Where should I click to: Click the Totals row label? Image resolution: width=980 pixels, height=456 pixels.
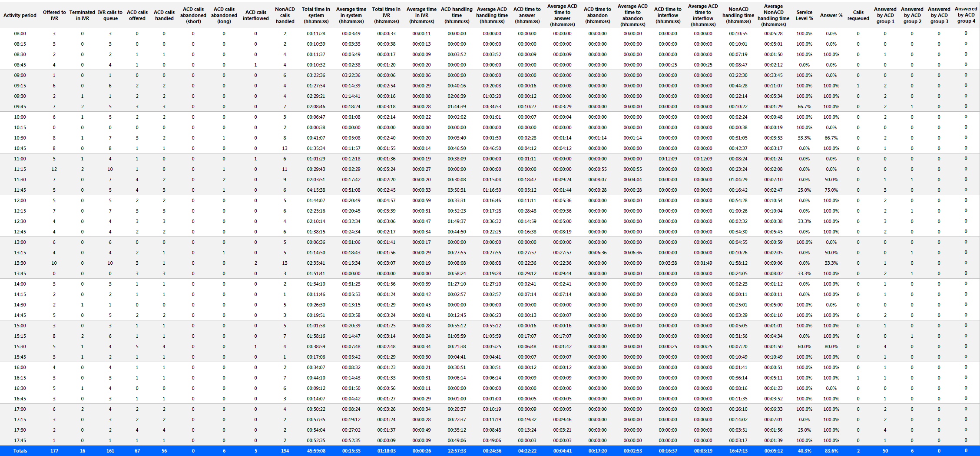20,451
